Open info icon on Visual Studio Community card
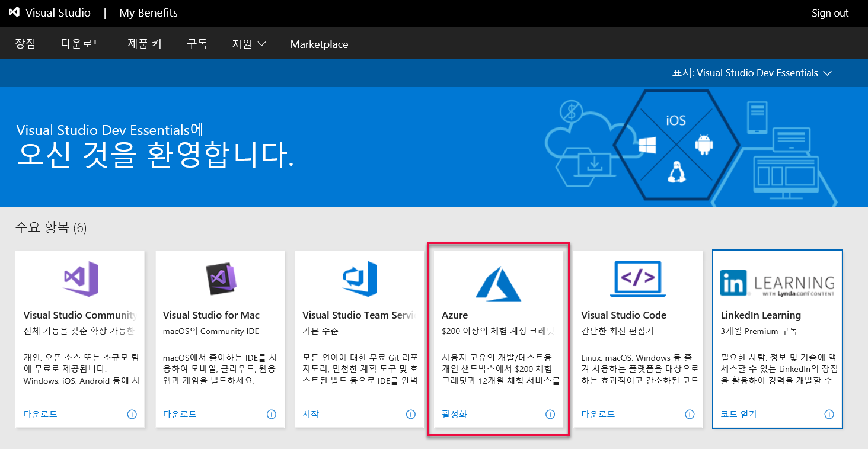 (132, 415)
